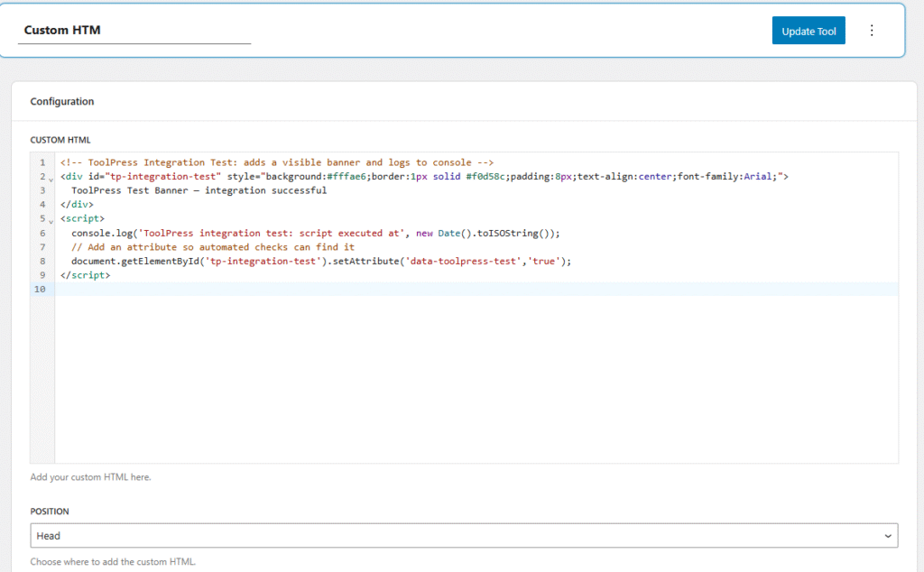The height and width of the screenshot is (572, 924).
Task: Click the Update Tool button
Action: [808, 30]
